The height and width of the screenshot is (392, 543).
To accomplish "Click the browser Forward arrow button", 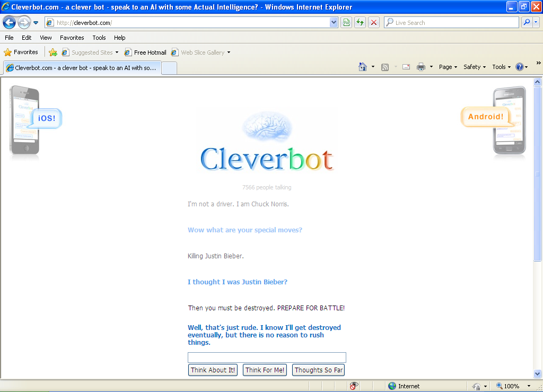I will (x=24, y=23).
